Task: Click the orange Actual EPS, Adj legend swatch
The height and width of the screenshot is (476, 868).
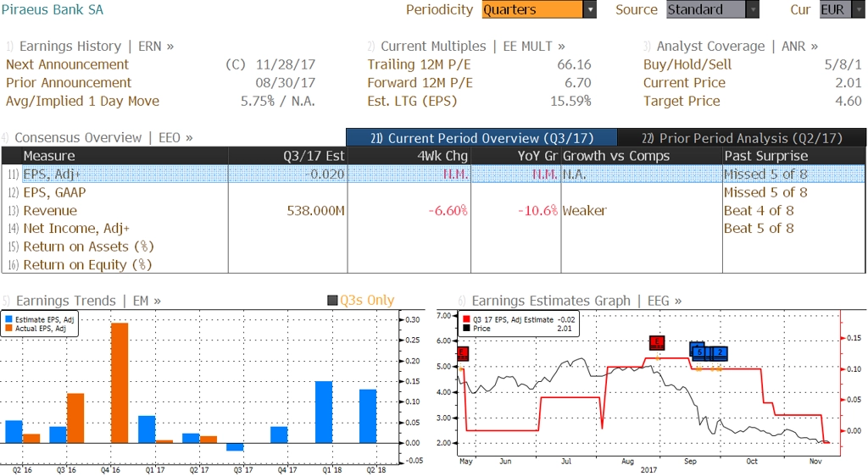Action: [8, 329]
